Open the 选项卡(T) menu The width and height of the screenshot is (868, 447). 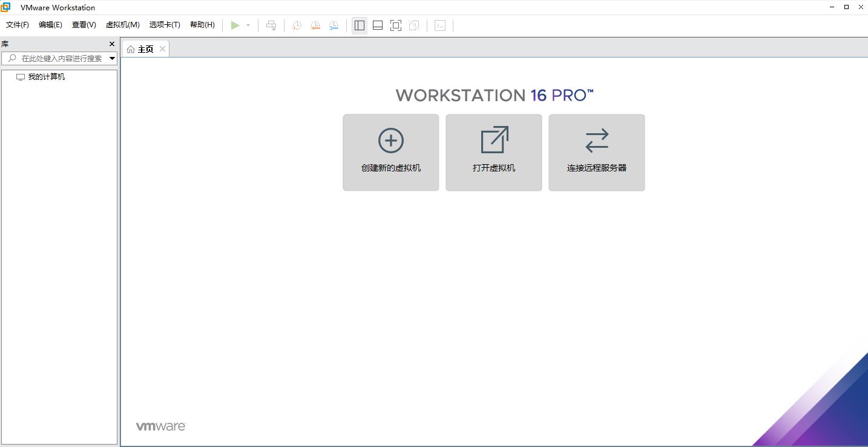pyautogui.click(x=165, y=25)
